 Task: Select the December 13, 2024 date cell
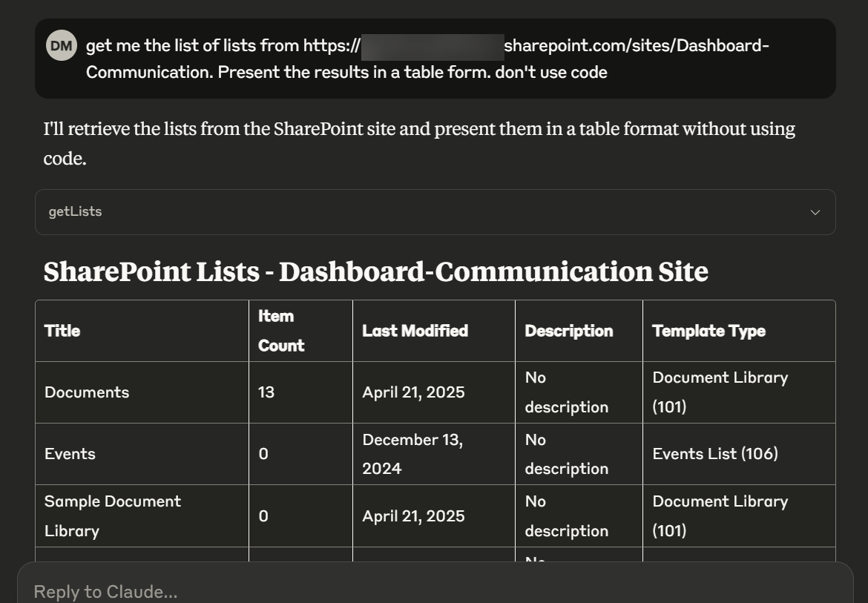[412, 454]
